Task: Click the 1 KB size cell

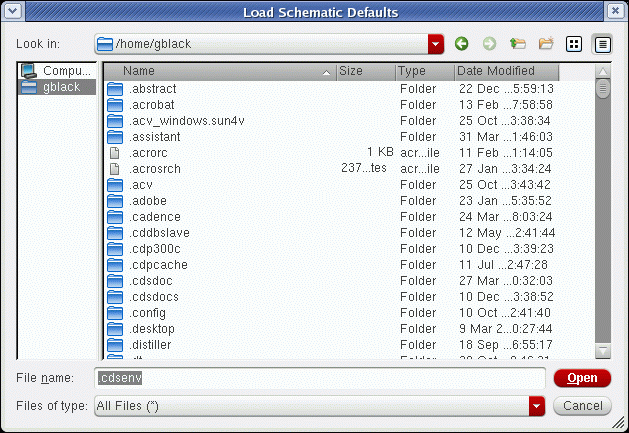Action: 380,152
